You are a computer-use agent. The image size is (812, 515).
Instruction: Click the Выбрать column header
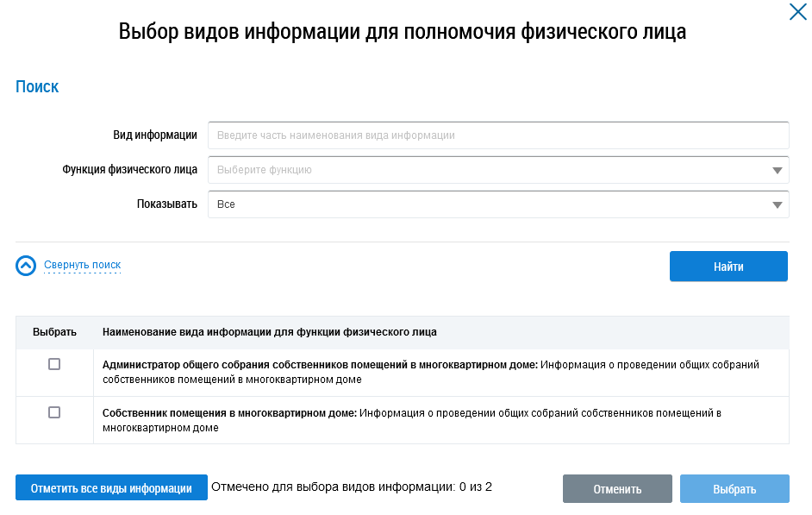(54, 331)
